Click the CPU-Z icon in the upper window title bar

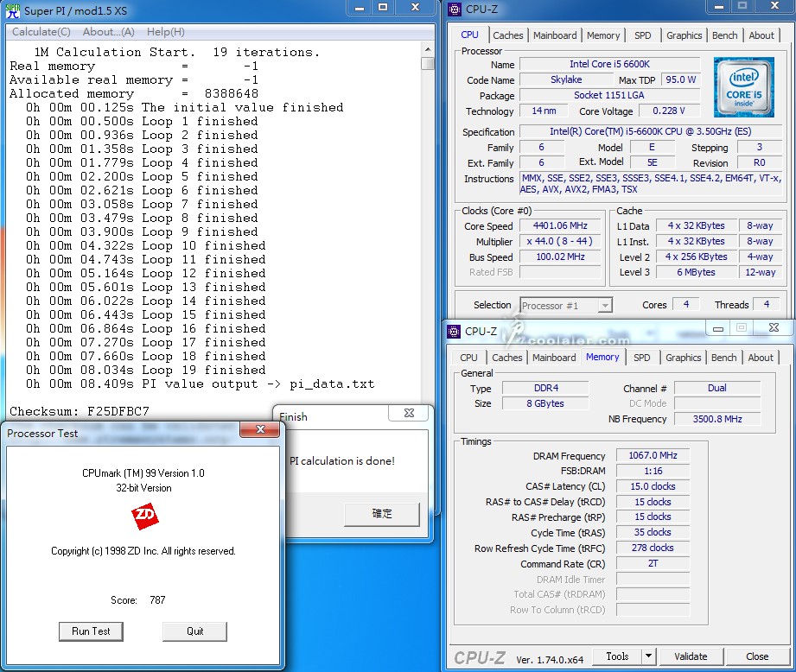(x=455, y=10)
